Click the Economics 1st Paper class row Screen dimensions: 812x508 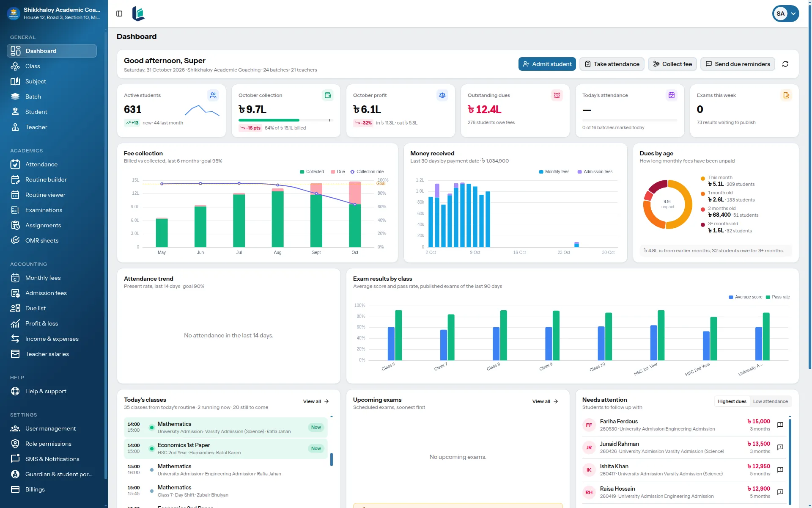coord(226,449)
